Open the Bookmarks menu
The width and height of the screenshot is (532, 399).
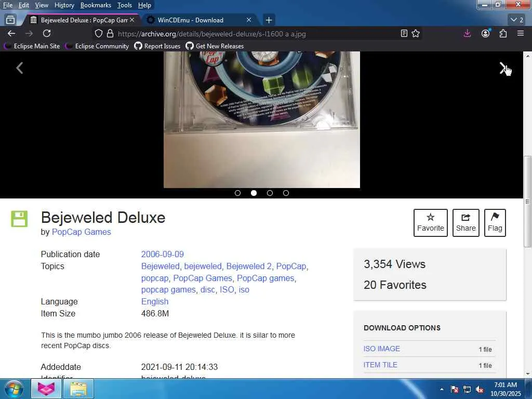[x=96, y=5]
